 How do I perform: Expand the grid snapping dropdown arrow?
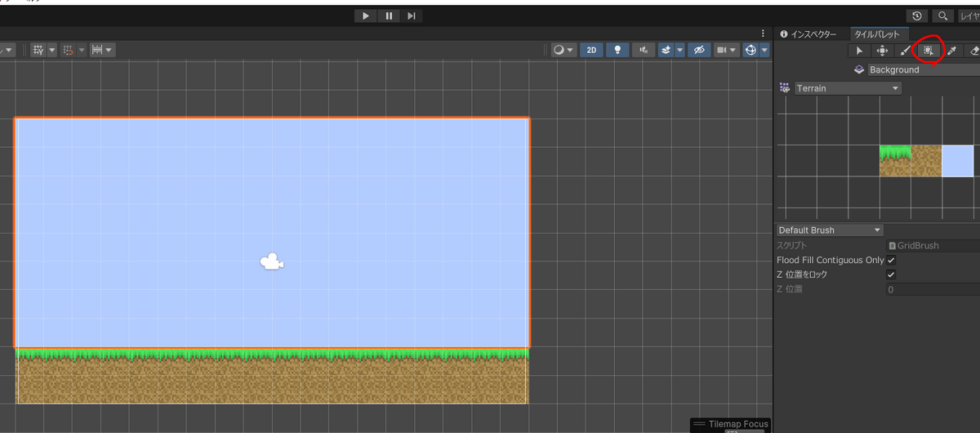pyautogui.click(x=52, y=50)
